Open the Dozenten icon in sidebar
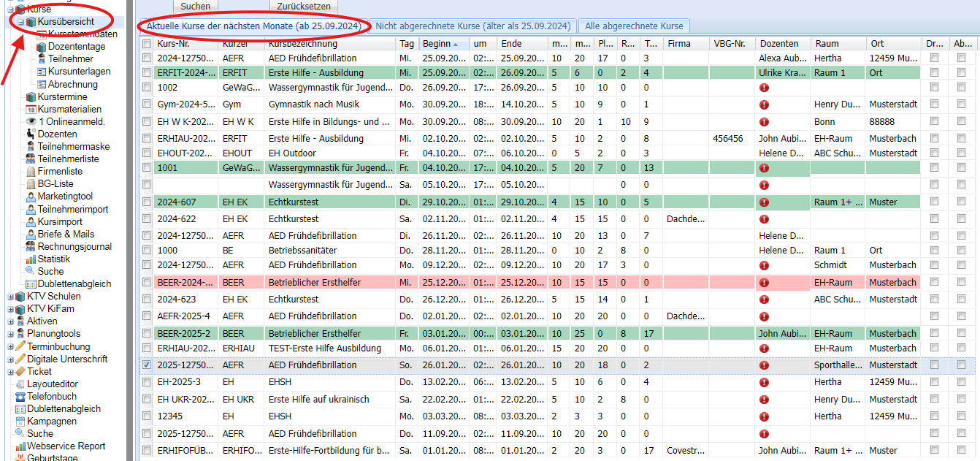Image resolution: width=980 pixels, height=461 pixels. (x=31, y=134)
